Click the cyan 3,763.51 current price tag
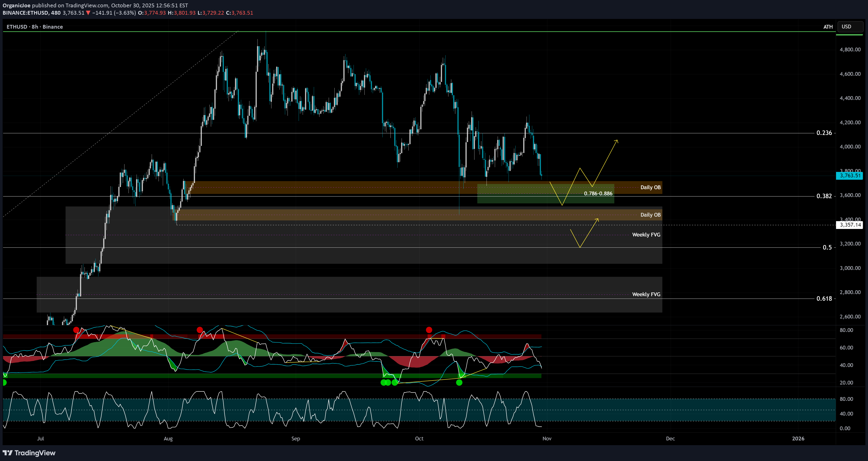 850,175
